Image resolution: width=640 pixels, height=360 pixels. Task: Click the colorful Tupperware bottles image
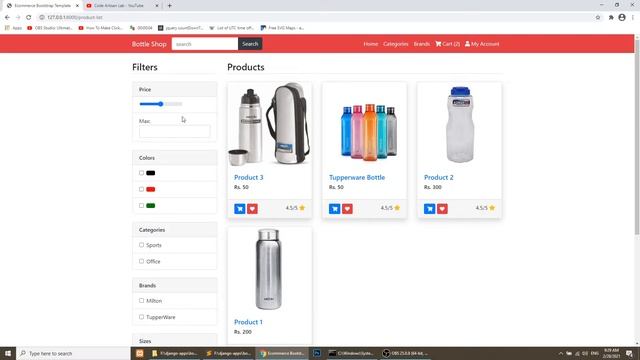[364, 124]
